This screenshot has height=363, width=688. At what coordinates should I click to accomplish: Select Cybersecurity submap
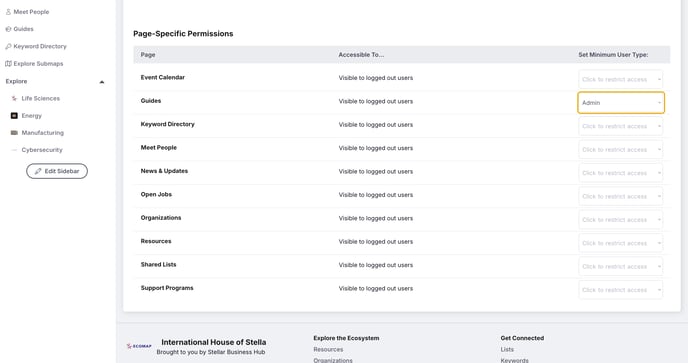[42, 150]
